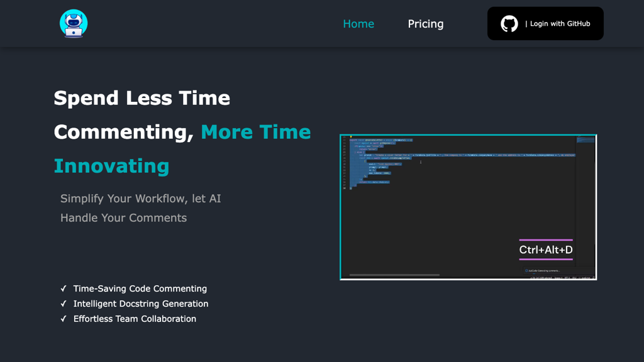Click the checkmark beside Time-Saving Code Commenting
644x362 pixels.
click(x=64, y=288)
